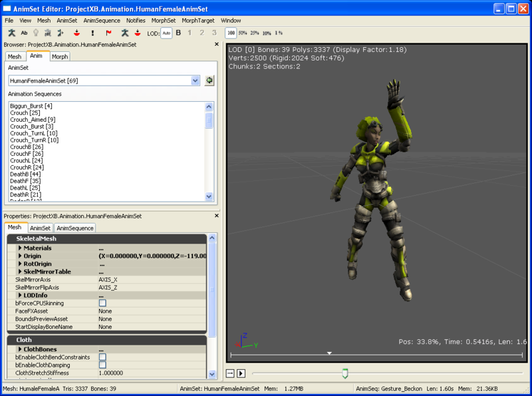
Task: Open the HumanFemaleAnimSet dropdown
Action: pyautogui.click(x=195, y=80)
